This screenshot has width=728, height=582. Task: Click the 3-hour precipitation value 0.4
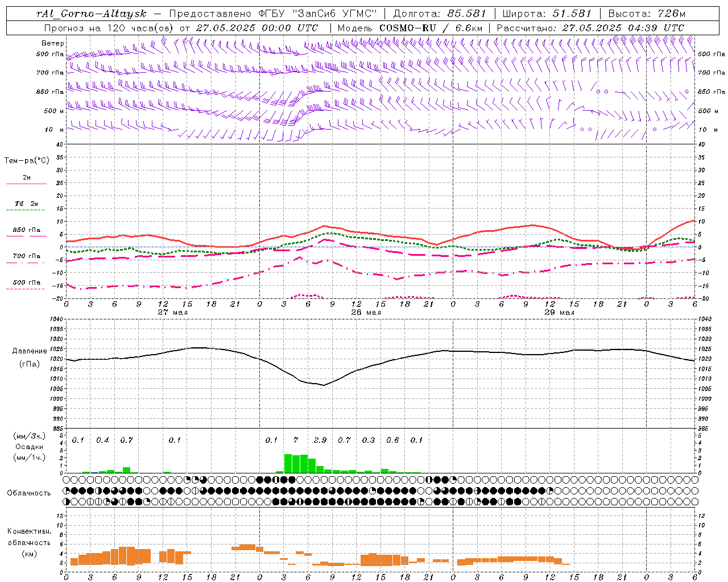tap(102, 440)
